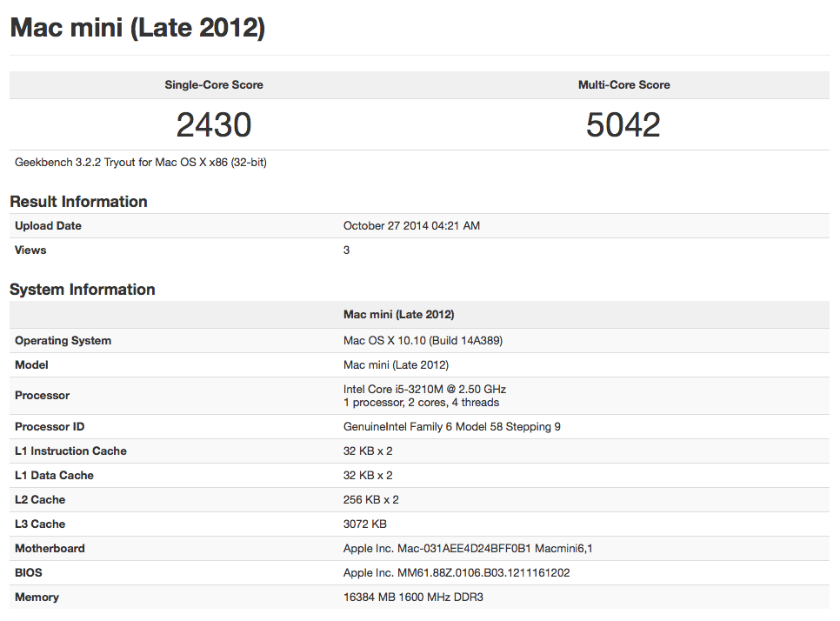Viewport: 840px width, 621px height.
Task: Select the Intel Core i5-3210M @ 2.50 GHz text
Action: click(x=425, y=389)
